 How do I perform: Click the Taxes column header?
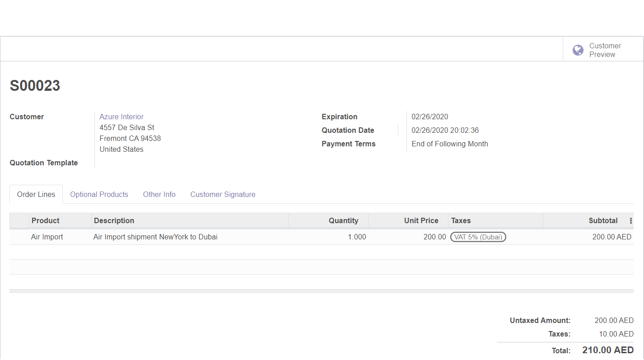461,221
